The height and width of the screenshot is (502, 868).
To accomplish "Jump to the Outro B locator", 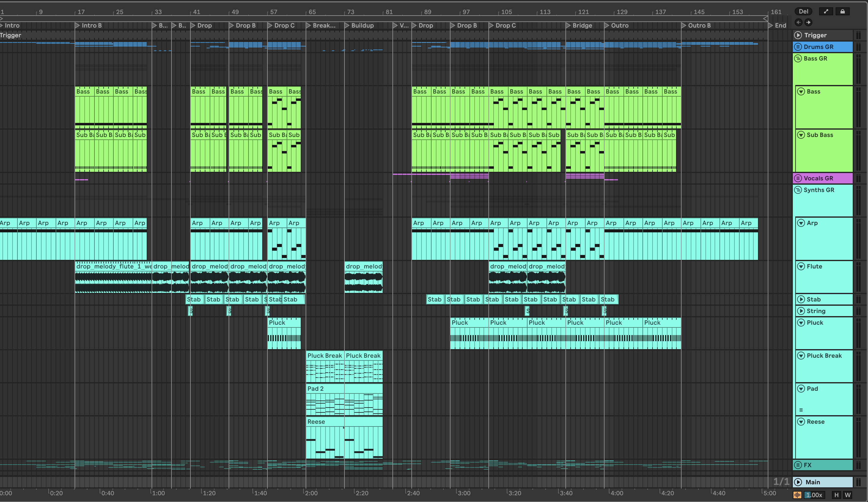I will pos(696,25).
